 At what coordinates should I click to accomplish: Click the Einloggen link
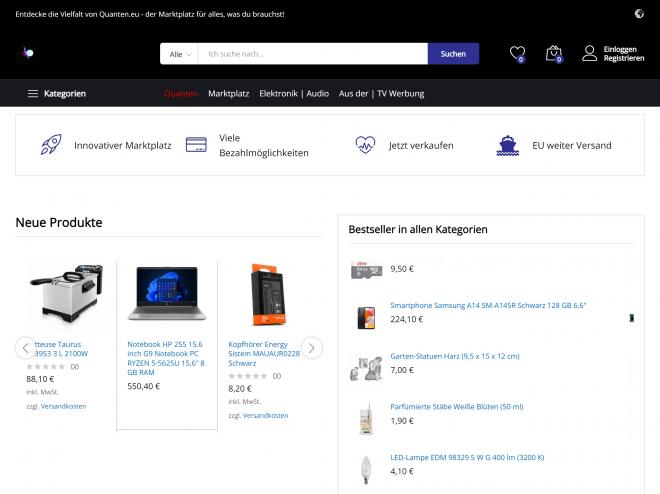coord(620,49)
